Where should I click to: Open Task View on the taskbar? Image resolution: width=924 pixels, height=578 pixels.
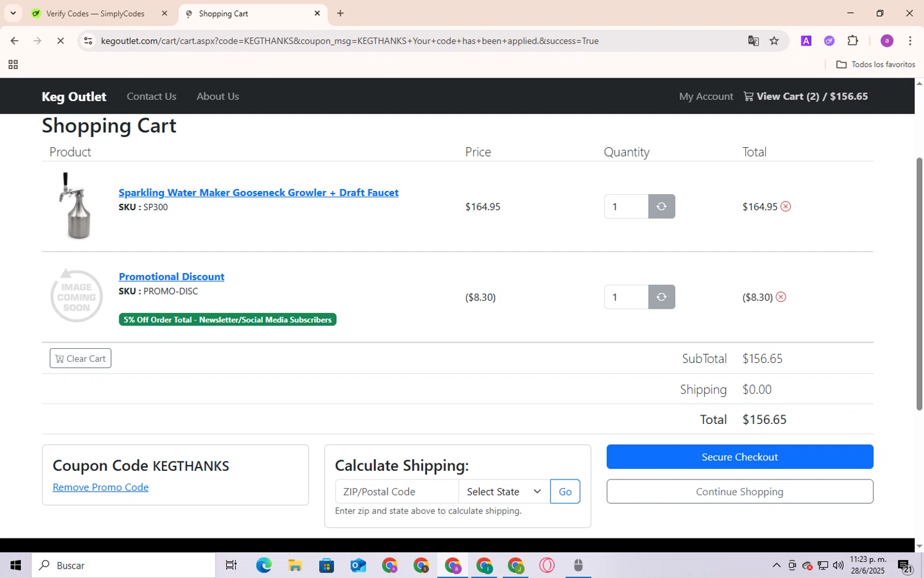pyautogui.click(x=232, y=565)
